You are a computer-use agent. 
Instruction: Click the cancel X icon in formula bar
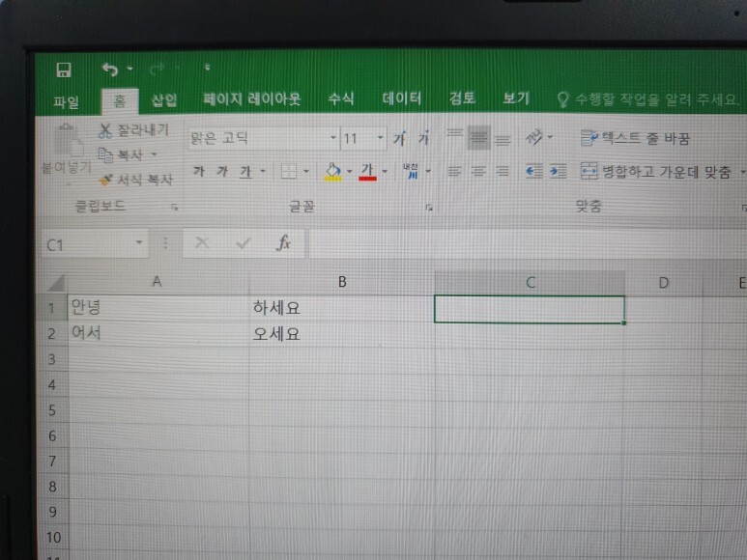[202, 243]
